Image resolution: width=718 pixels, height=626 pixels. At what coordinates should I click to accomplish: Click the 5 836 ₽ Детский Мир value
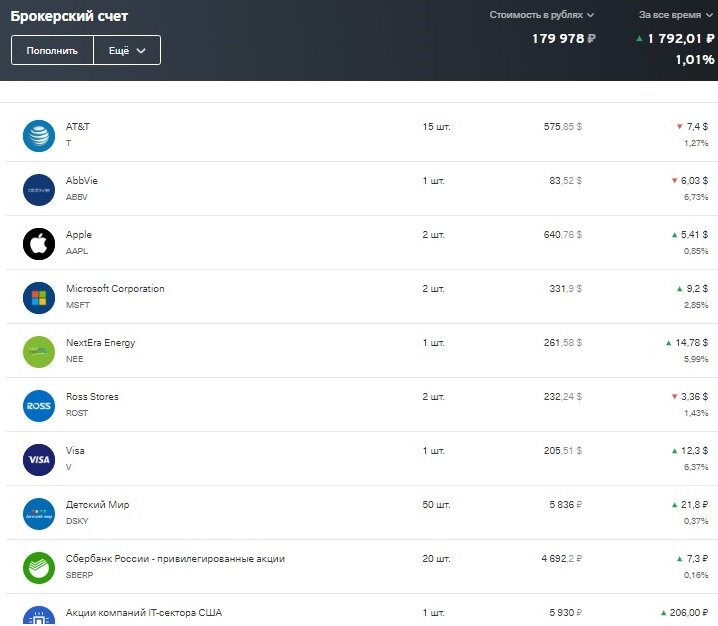coord(566,505)
